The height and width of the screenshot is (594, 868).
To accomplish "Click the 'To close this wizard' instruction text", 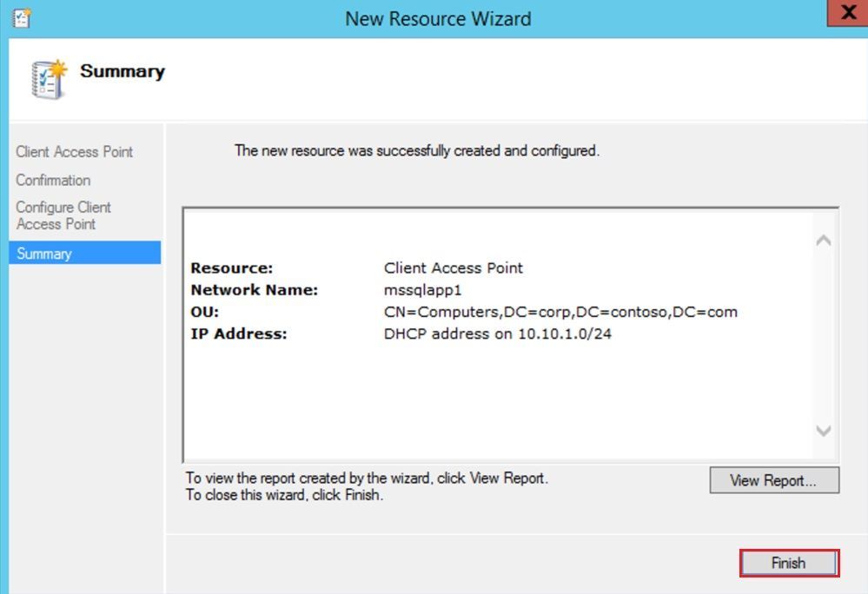I will click(x=284, y=494).
